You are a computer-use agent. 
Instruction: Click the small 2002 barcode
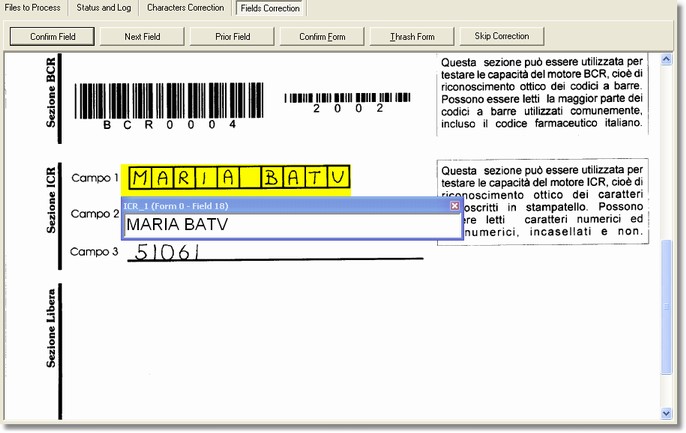tap(347, 103)
